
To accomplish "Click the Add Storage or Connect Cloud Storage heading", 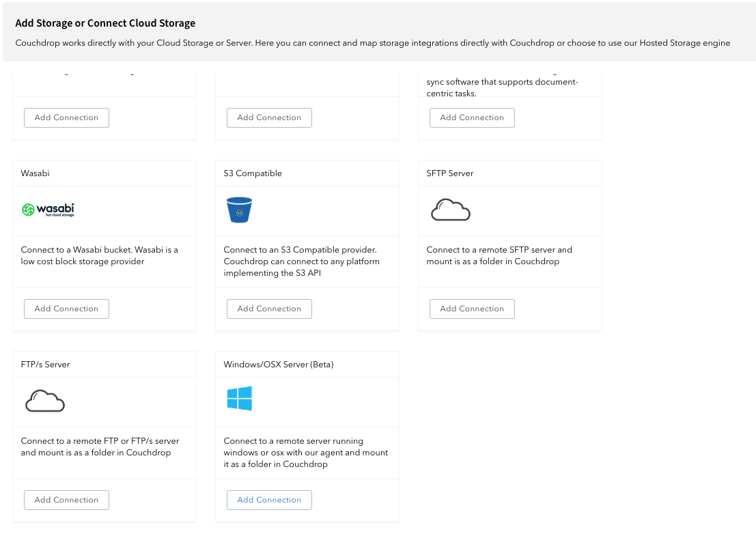I will coord(105,23).
